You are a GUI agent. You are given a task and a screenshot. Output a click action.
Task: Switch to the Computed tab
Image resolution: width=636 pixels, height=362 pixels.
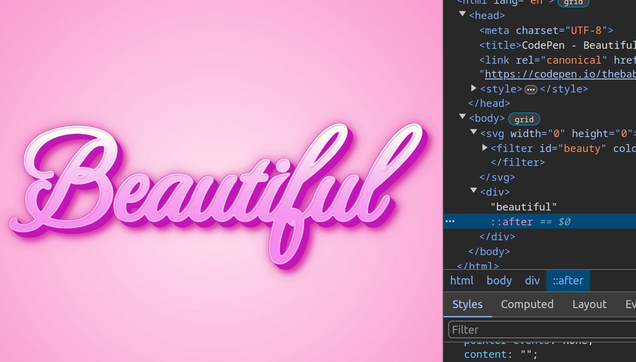pos(527,304)
